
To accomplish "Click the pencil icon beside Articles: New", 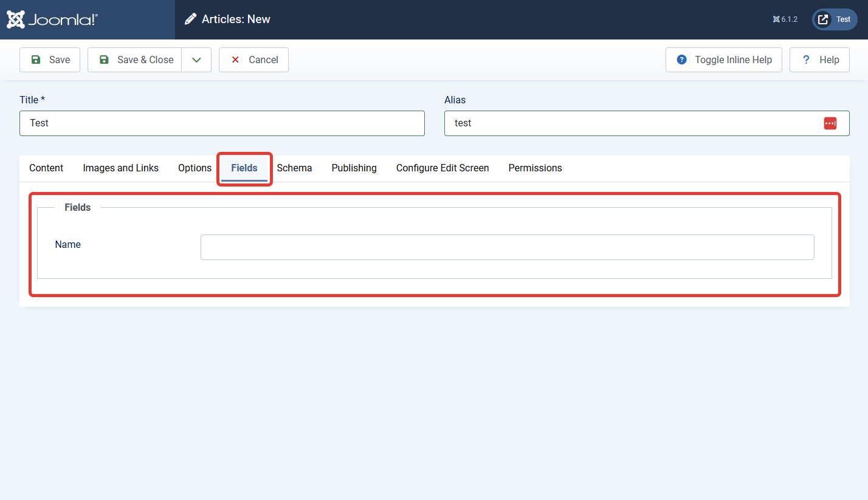I will 191,19.
